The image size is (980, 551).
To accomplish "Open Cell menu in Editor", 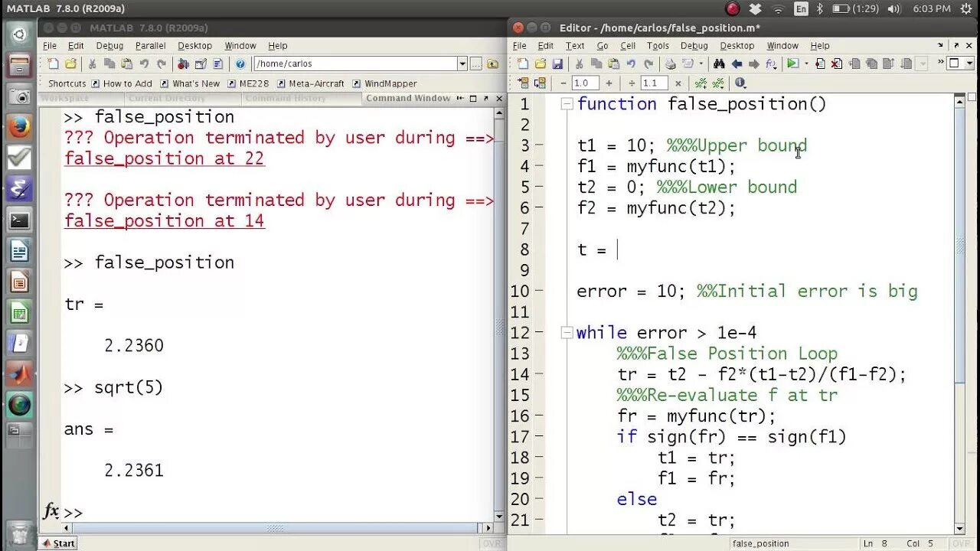I will [x=628, y=46].
